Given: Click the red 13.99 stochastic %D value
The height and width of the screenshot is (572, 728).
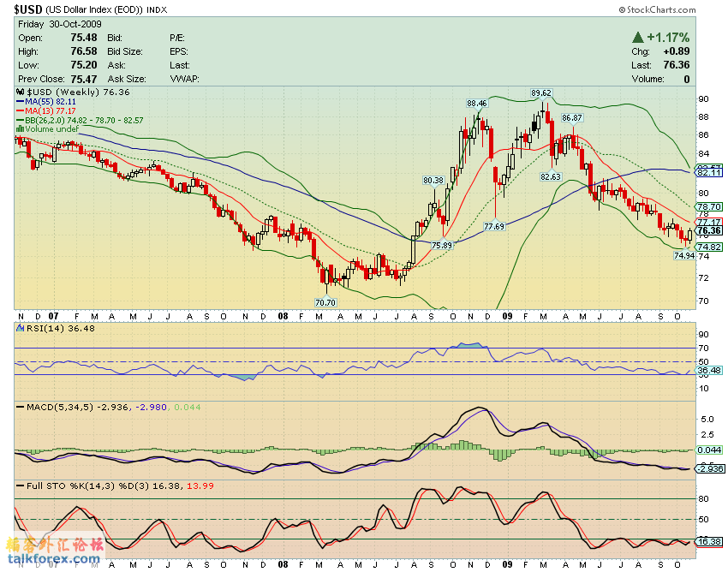Looking at the screenshot, I should pyautogui.click(x=200, y=486).
